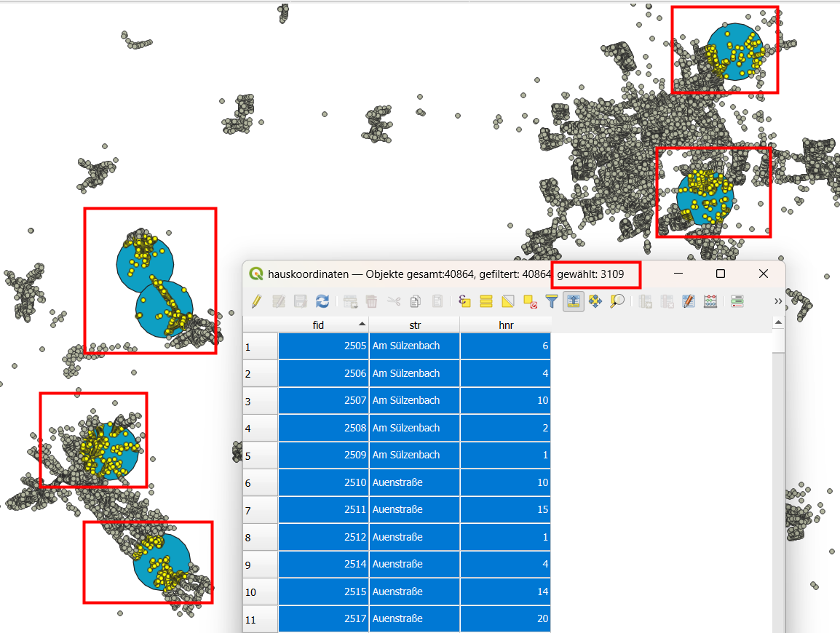The height and width of the screenshot is (633, 840).
Task: Invert the current selection
Action: (508, 301)
